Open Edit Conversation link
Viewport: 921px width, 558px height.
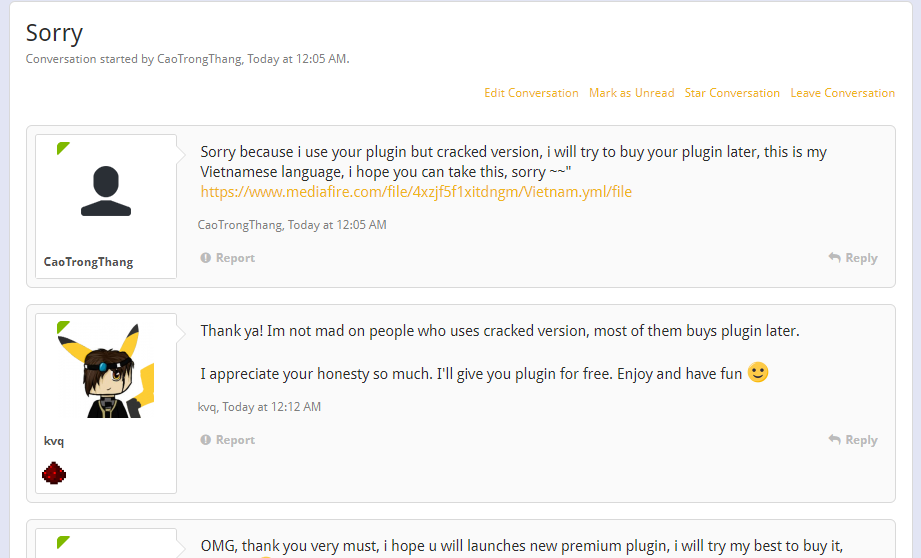click(x=531, y=93)
